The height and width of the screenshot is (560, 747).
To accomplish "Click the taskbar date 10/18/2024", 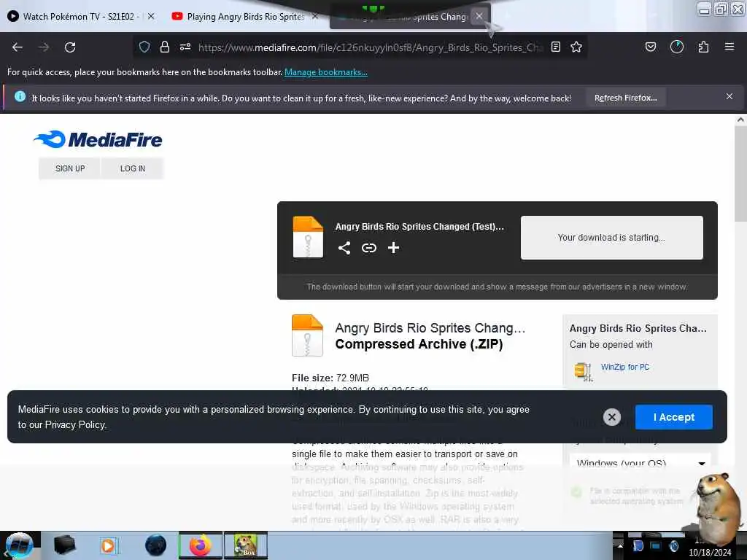I will [709, 553].
